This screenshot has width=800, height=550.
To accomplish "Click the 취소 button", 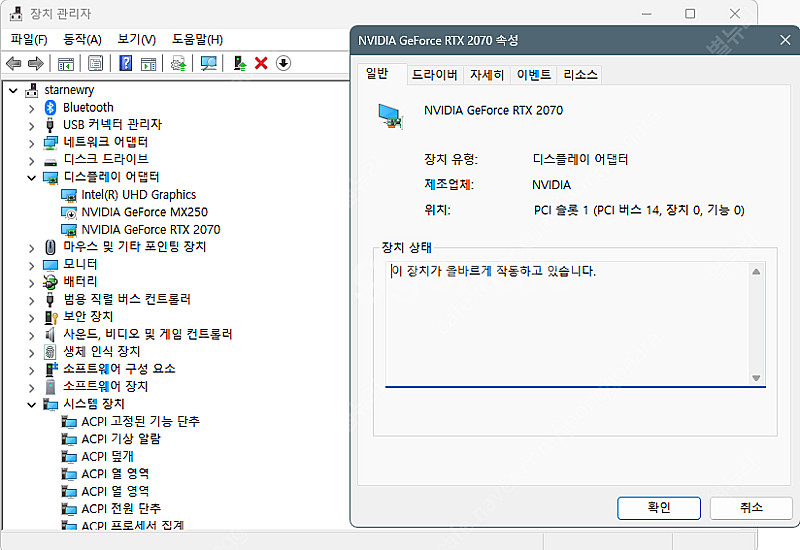I will [751, 508].
